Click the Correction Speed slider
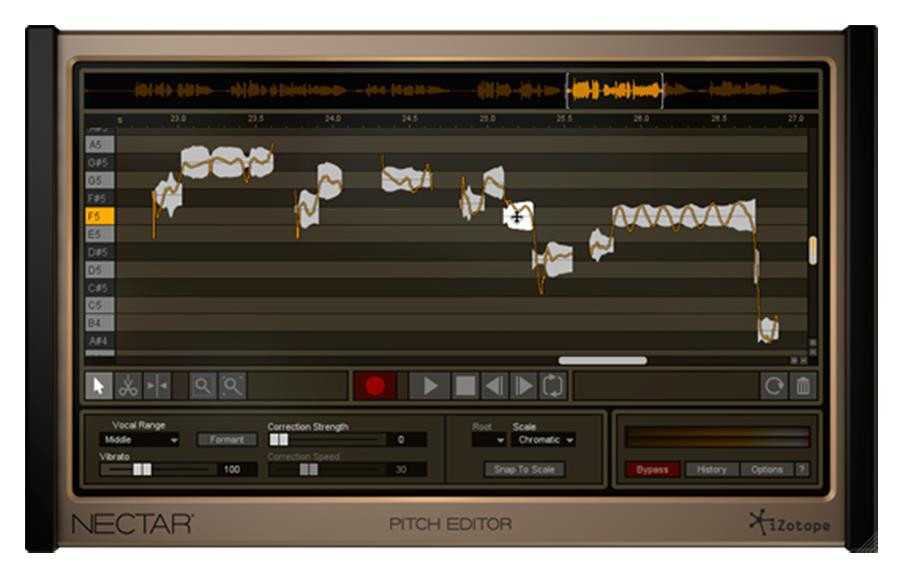The width and height of the screenshot is (900, 584). (327, 470)
